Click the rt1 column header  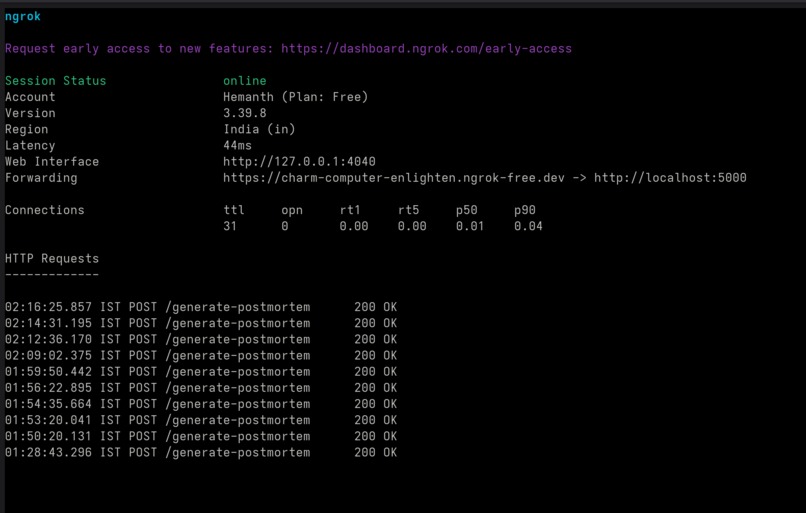[350, 210]
